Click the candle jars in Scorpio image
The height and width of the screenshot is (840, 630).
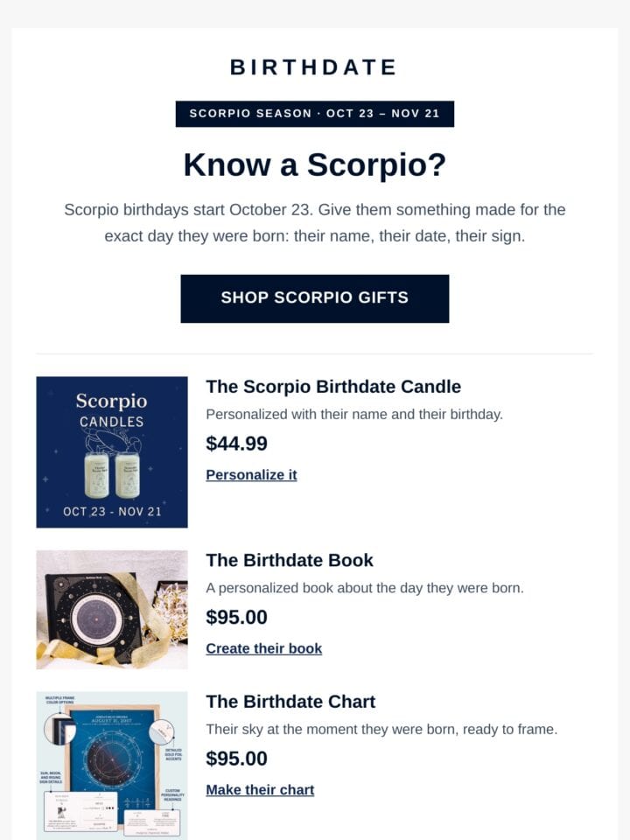pyautogui.click(x=112, y=475)
